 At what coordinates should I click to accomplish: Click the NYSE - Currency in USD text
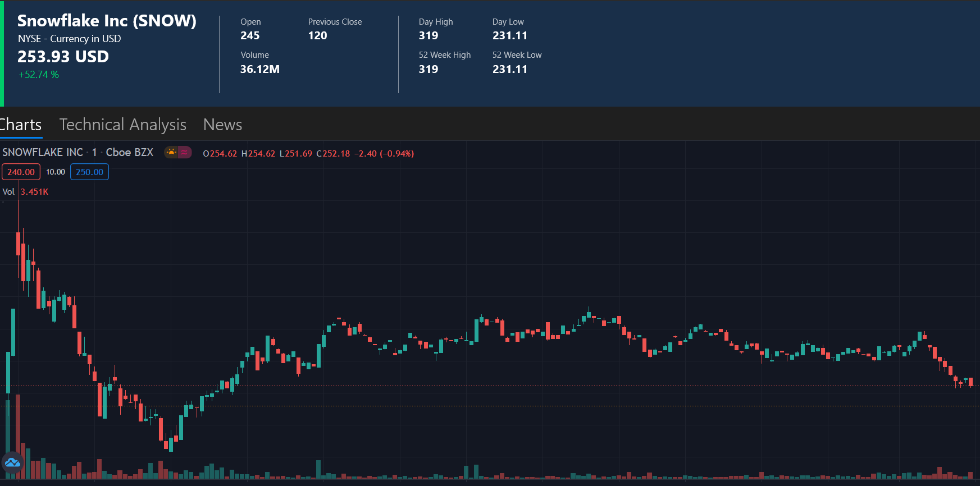[x=69, y=39]
